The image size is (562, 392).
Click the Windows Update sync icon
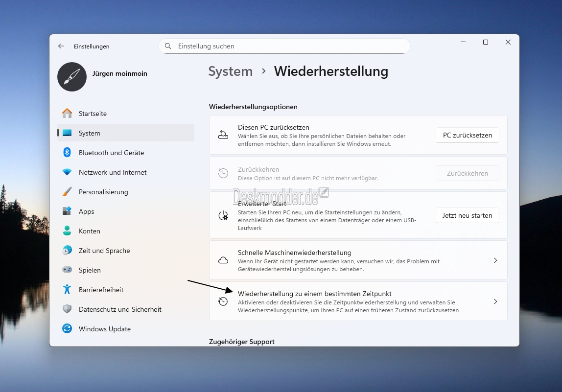(x=67, y=329)
